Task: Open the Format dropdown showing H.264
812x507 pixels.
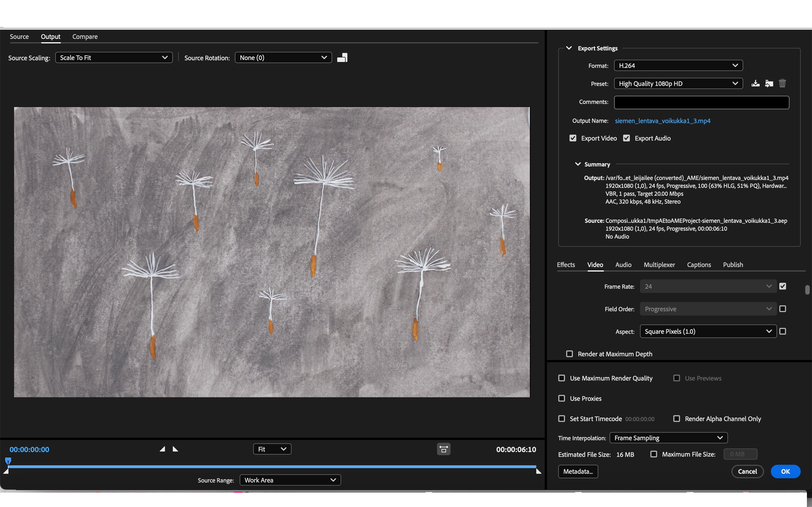Action: 678,65
